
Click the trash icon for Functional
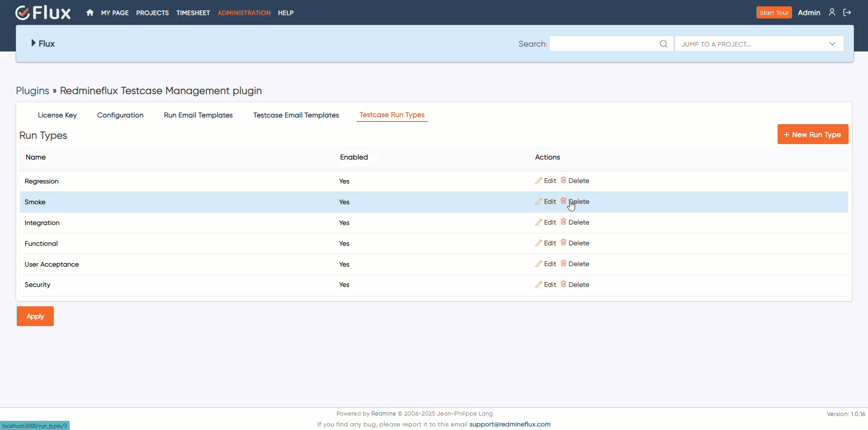click(x=563, y=243)
